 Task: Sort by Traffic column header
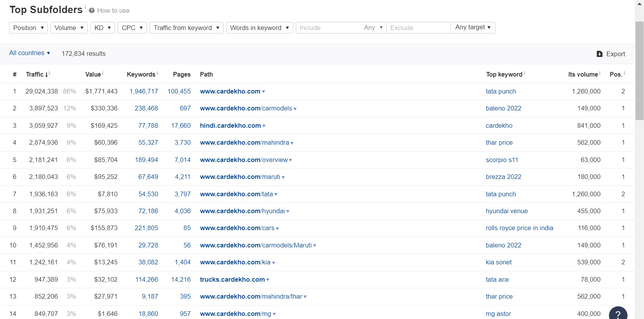pyautogui.click(x=37, y=74)
